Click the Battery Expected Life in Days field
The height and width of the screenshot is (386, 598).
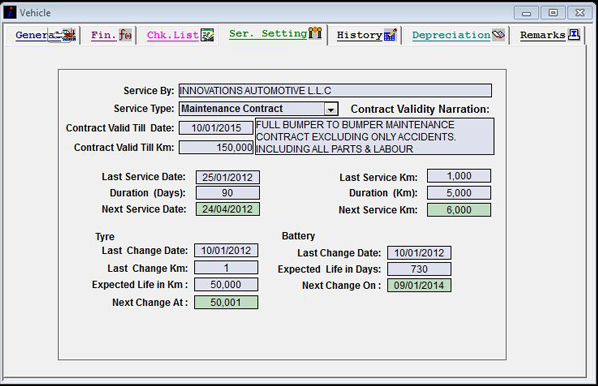click(419, 269)
